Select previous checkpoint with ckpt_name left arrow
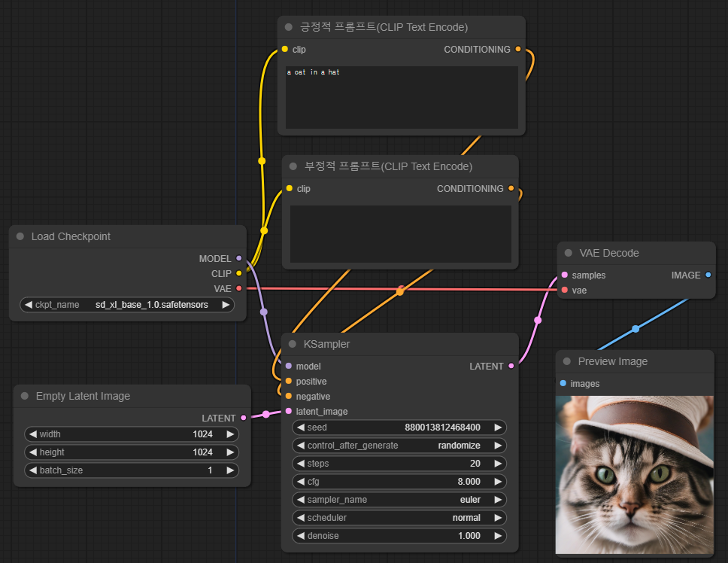 29,305
